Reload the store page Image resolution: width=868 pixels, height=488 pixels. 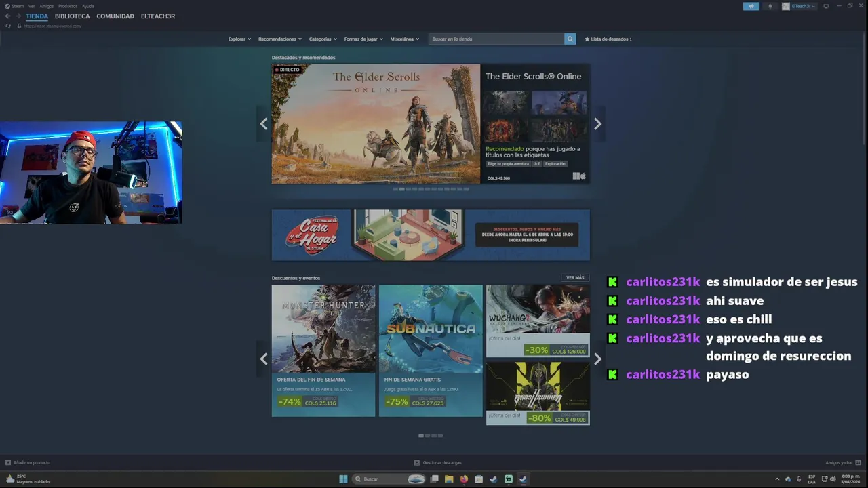[x=8, y=26]
